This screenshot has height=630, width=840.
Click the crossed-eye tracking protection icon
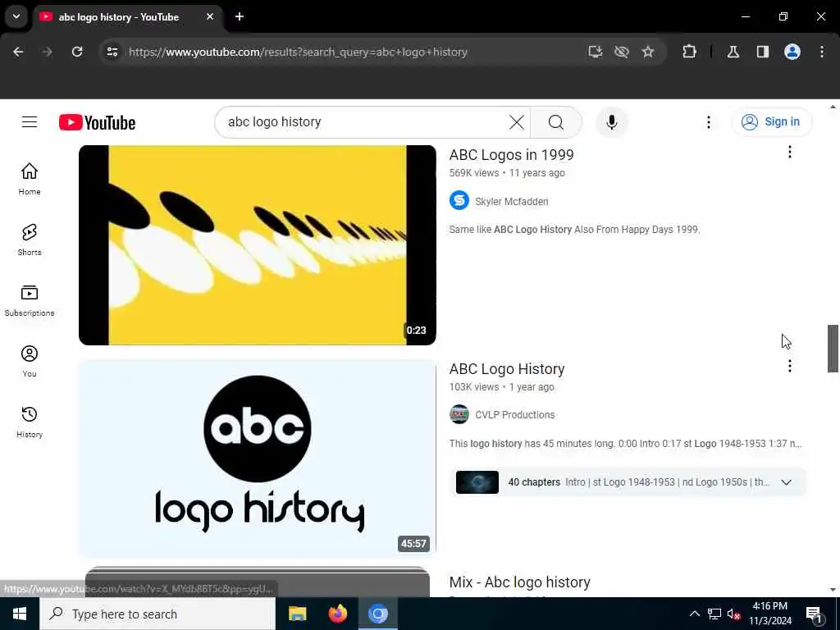pos(622,52)
